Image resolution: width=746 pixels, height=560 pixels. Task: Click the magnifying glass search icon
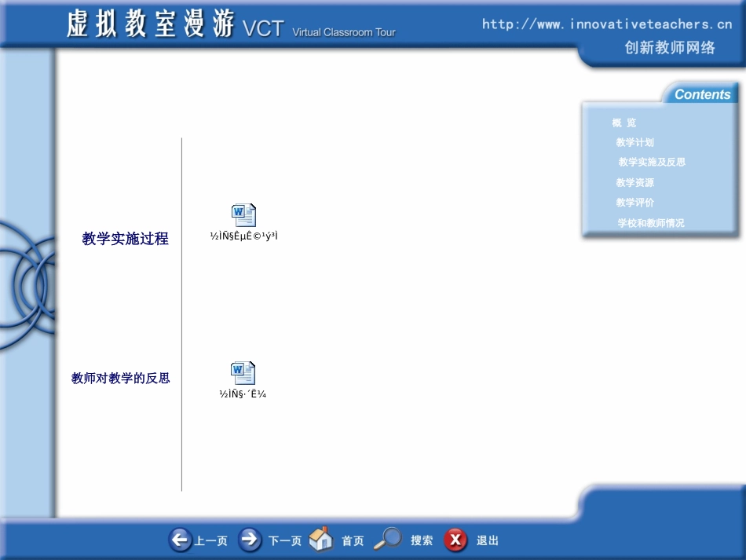pyautogui.click(x=388, y=539)
